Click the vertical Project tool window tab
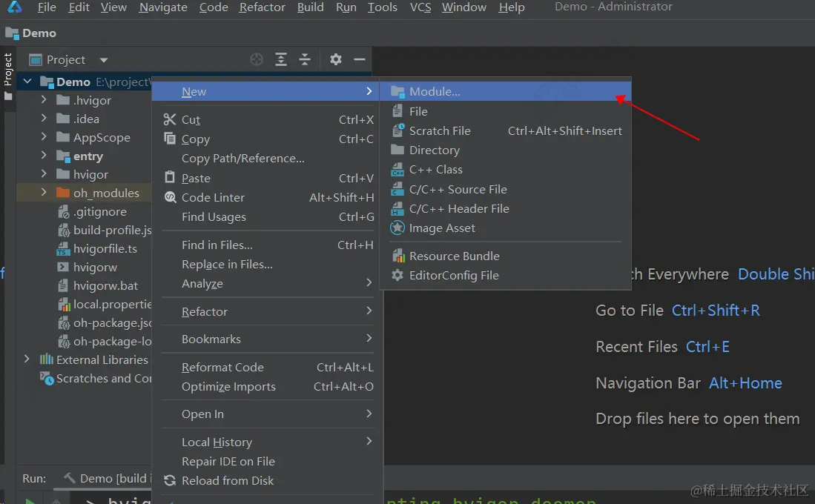The image size is (815, 504). pyautogui.click(x=8, y=76)
